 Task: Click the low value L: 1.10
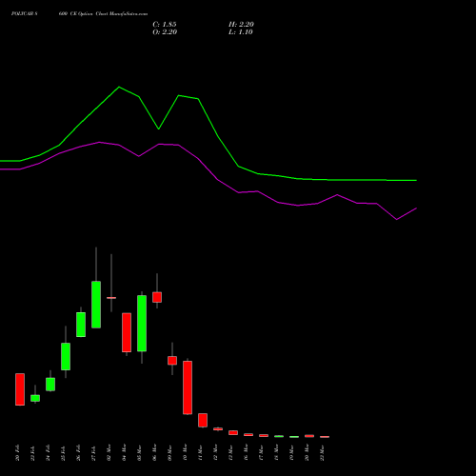coord(241,32)
